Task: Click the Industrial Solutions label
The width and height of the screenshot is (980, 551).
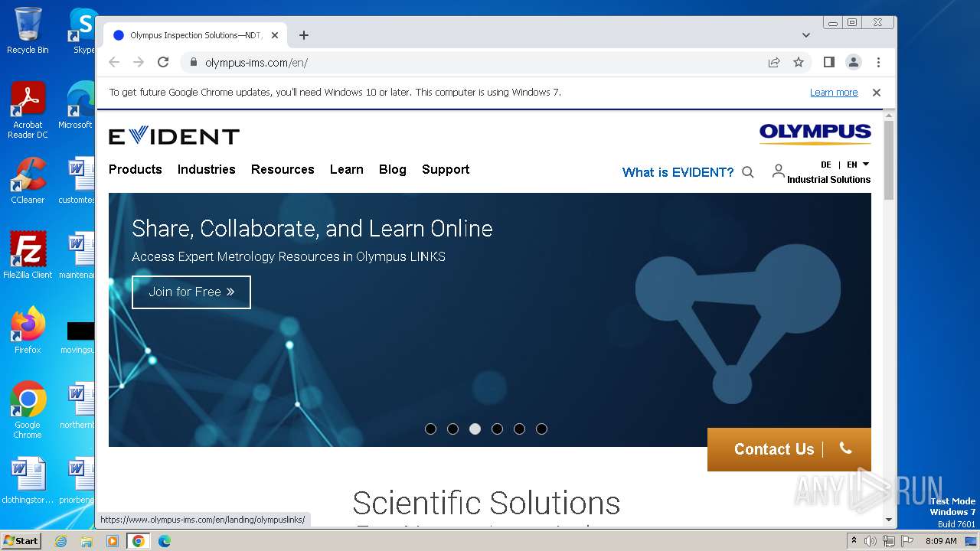Action: [828, 180]
